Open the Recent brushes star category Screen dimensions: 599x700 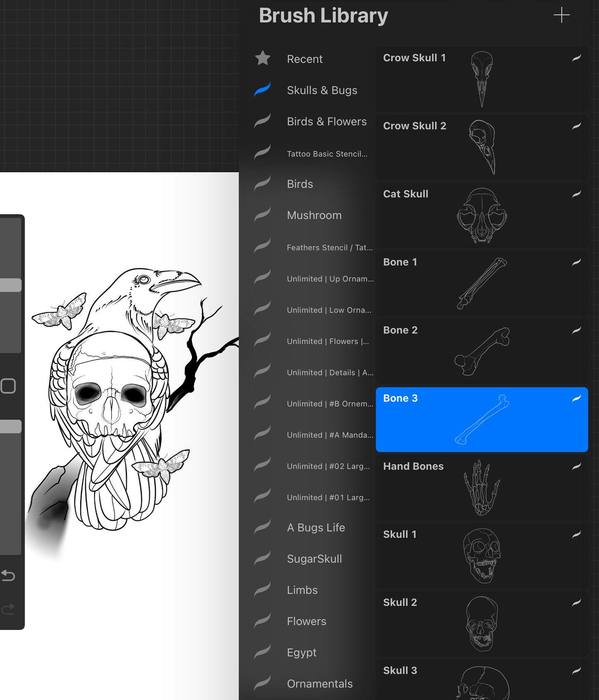[x=304, y=59]
